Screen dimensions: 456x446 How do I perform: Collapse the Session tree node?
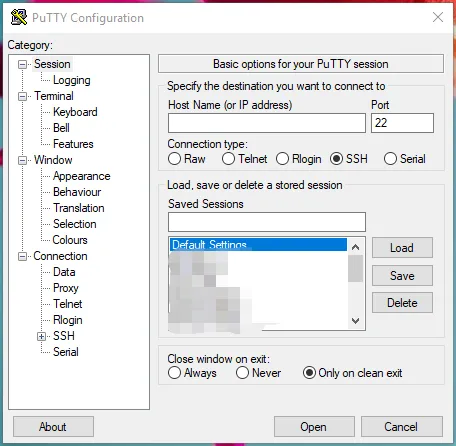point(22,64)
